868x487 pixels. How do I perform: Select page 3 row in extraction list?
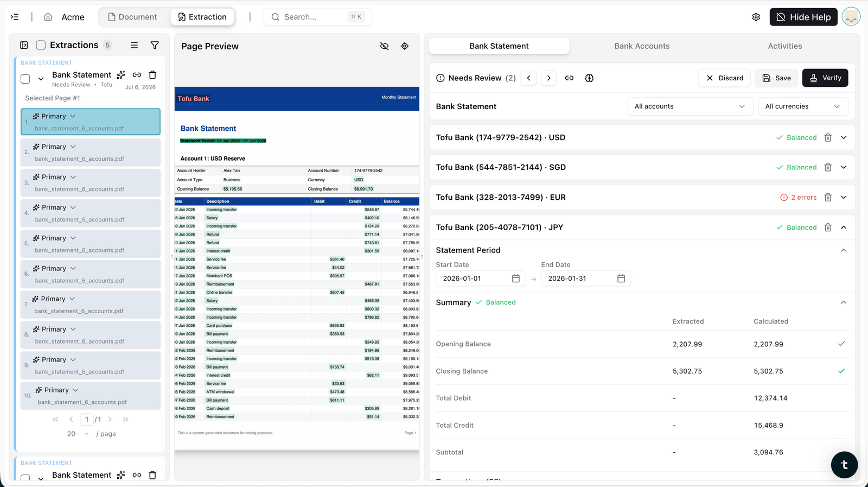tap(91, 183)
